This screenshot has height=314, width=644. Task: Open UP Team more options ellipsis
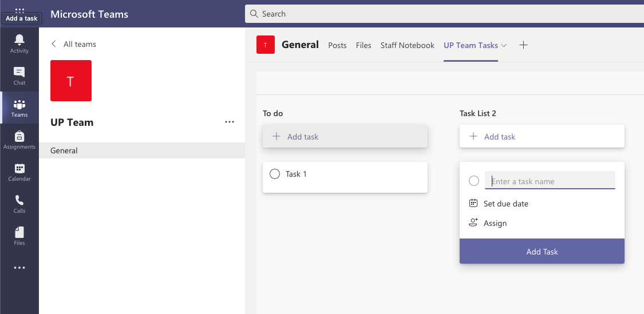tap(230, 122)
